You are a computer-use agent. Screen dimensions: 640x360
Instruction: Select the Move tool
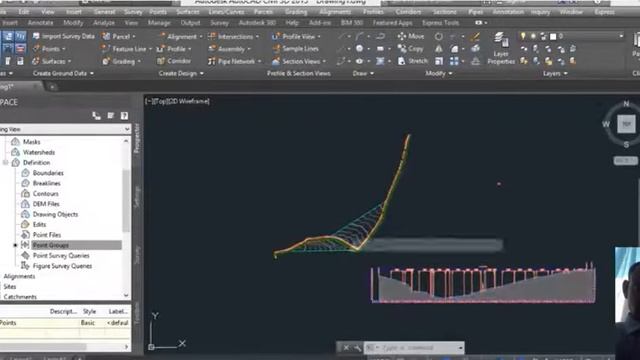411,36
